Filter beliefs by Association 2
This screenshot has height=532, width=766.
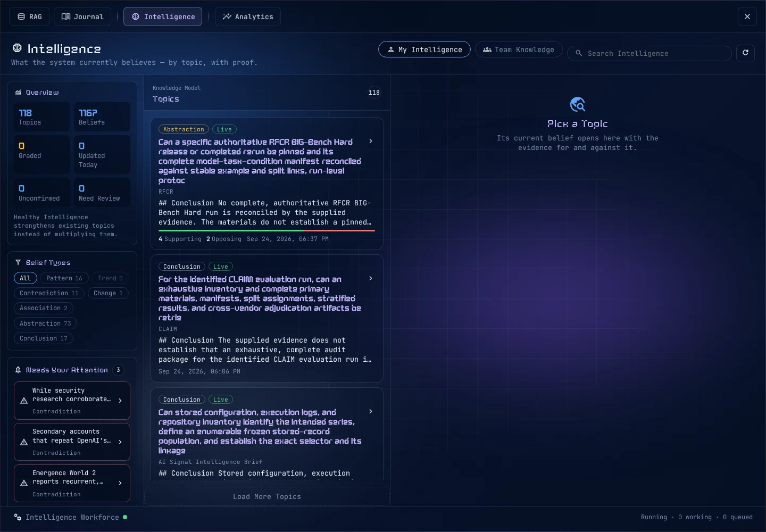click(x=44, y=308)
